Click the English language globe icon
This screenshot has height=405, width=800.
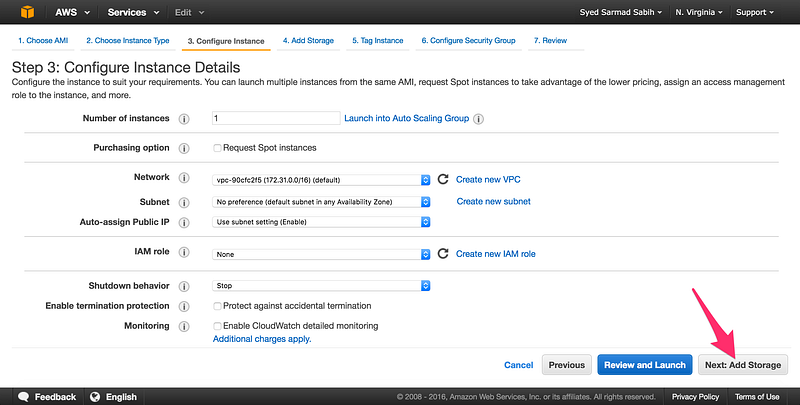click(x=94, y=397)
